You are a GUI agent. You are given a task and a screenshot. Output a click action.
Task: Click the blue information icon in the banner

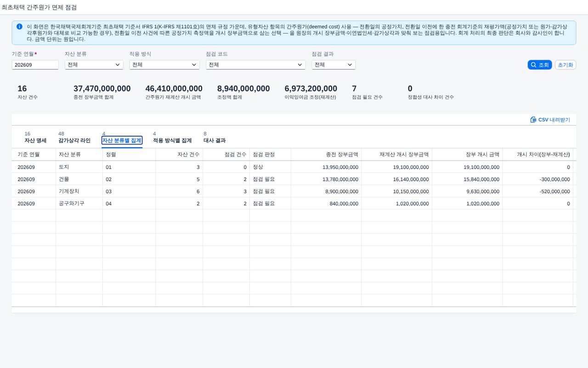[19, 27]
